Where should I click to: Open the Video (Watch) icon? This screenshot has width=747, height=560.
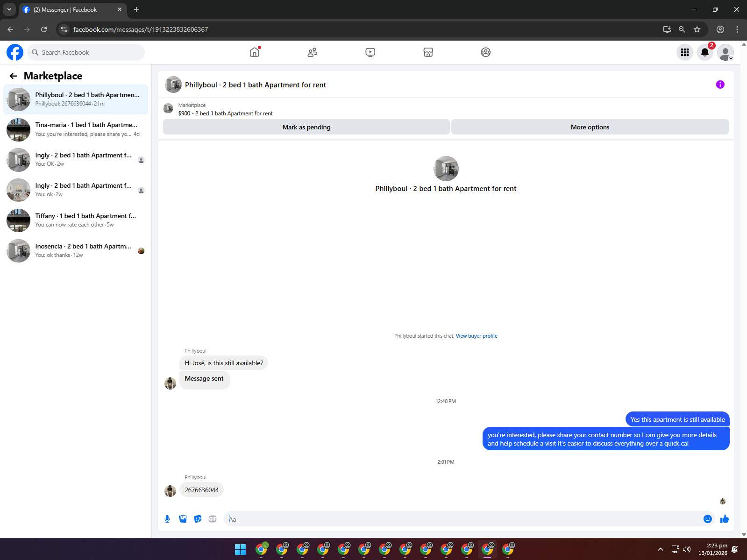[370, 52]
